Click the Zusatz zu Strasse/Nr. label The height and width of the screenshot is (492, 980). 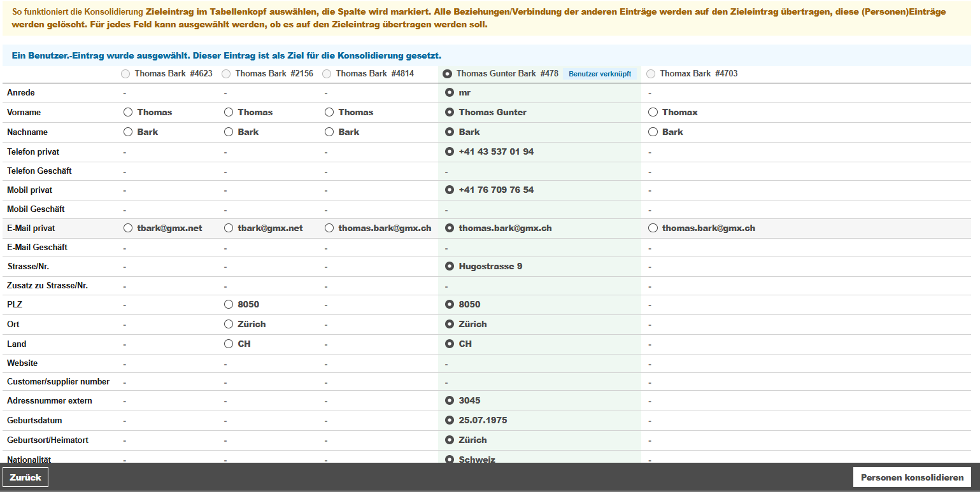(x=47, y=285)
